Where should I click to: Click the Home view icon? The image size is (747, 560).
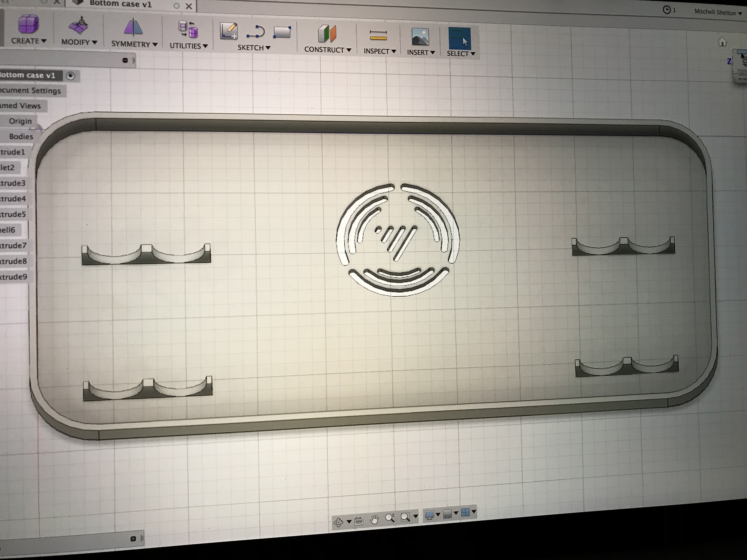[722, 42]
